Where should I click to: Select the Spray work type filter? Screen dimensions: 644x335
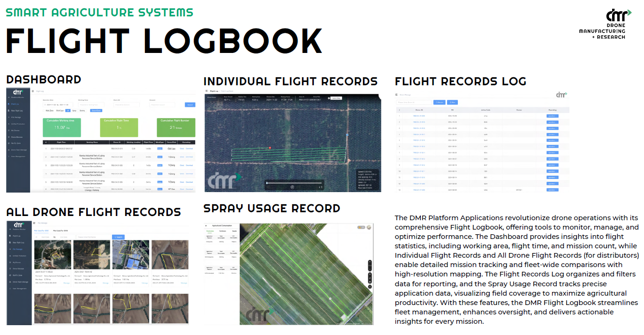pos(74,111)
